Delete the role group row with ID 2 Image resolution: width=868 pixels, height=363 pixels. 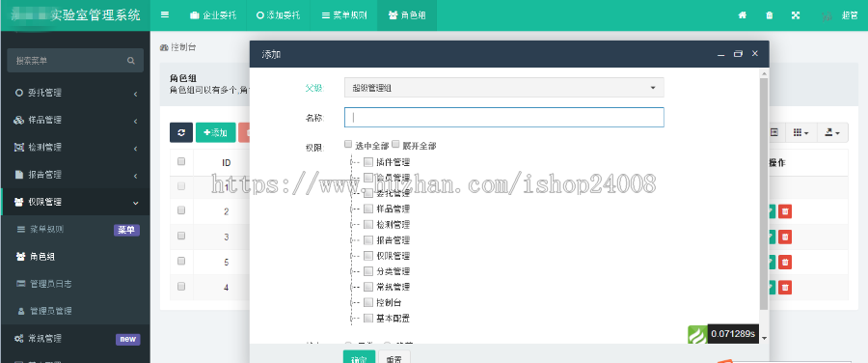pos(784,211)
